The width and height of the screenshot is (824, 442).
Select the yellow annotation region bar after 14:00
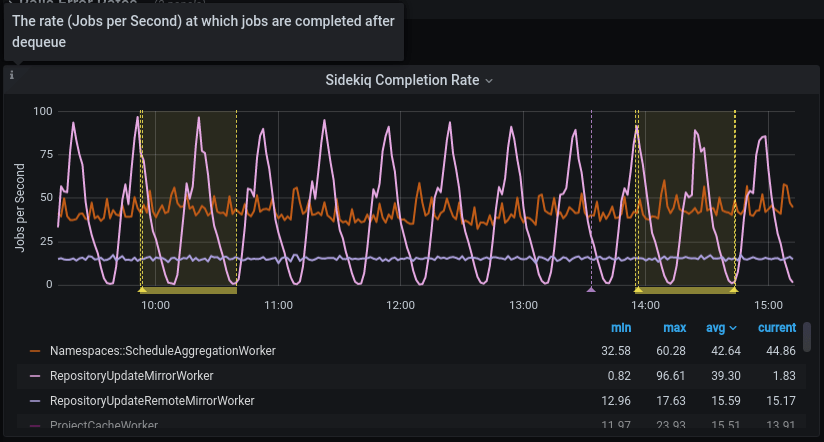pyautogui.click(x=688, y=290)
